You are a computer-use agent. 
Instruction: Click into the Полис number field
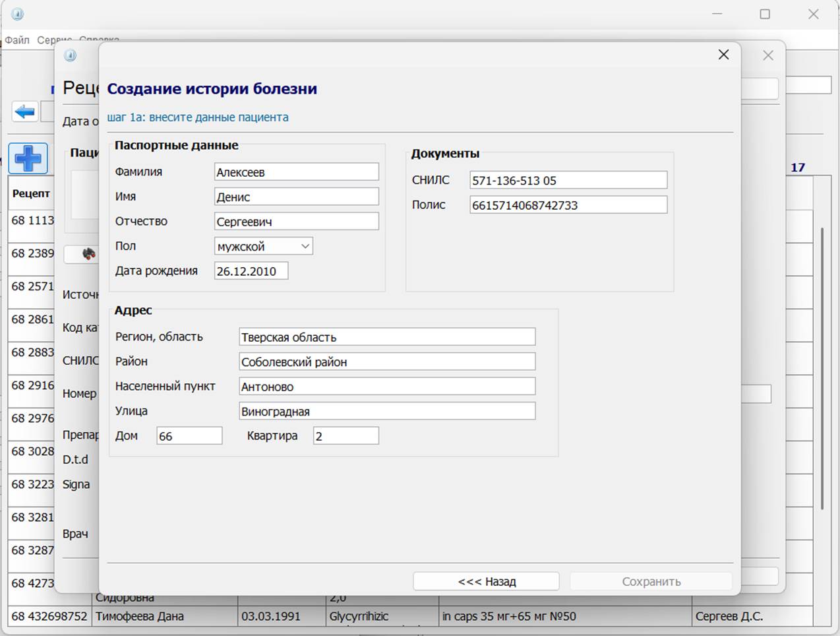click(568, 205)
